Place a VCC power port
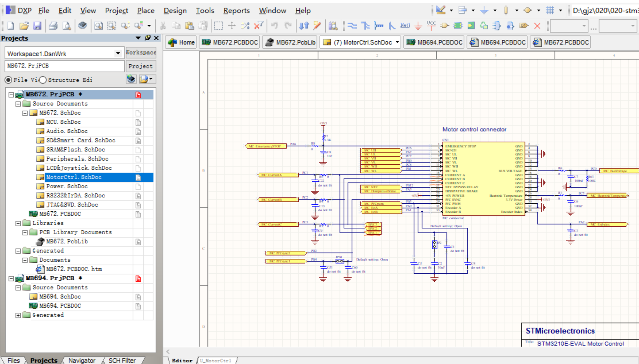 click(431, 25)
